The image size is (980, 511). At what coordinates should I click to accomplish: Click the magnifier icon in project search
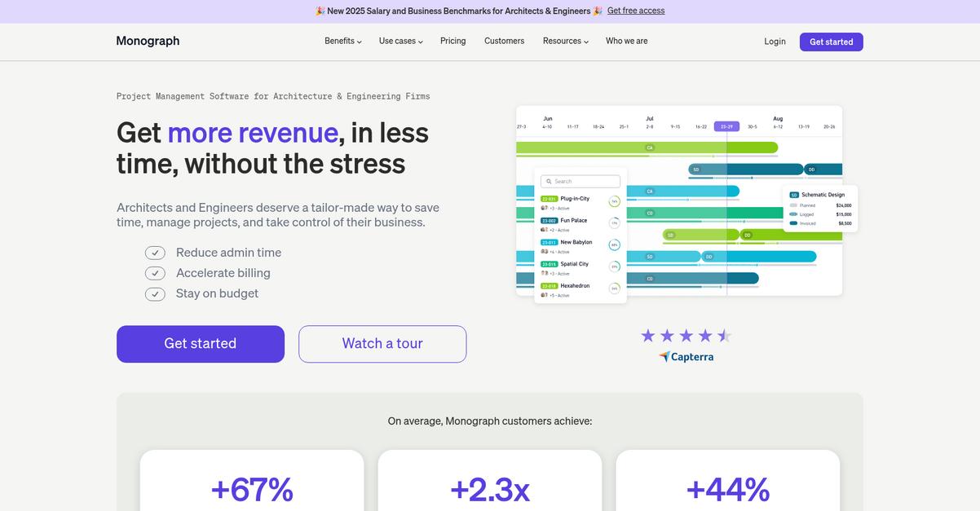(x=548, y=182)
